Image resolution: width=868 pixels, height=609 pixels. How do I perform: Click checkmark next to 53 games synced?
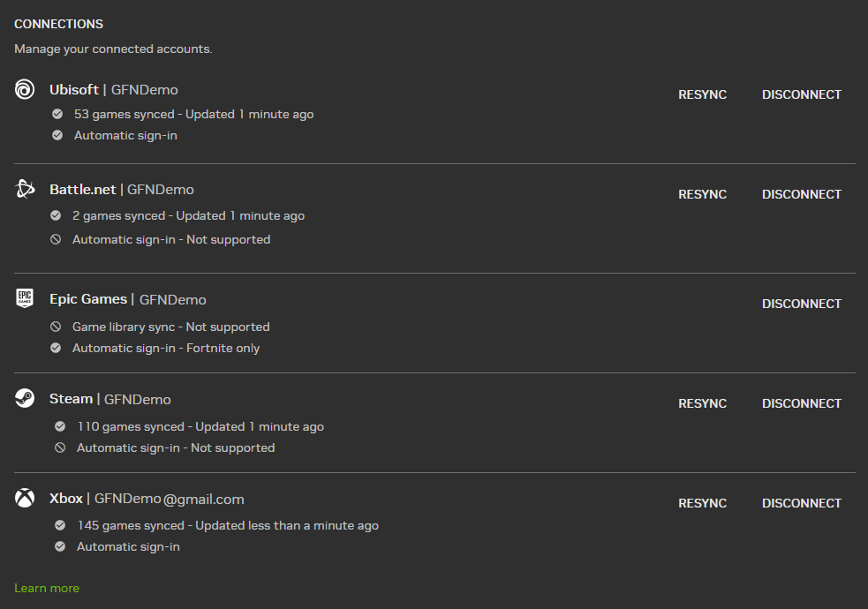pos(57,114)
